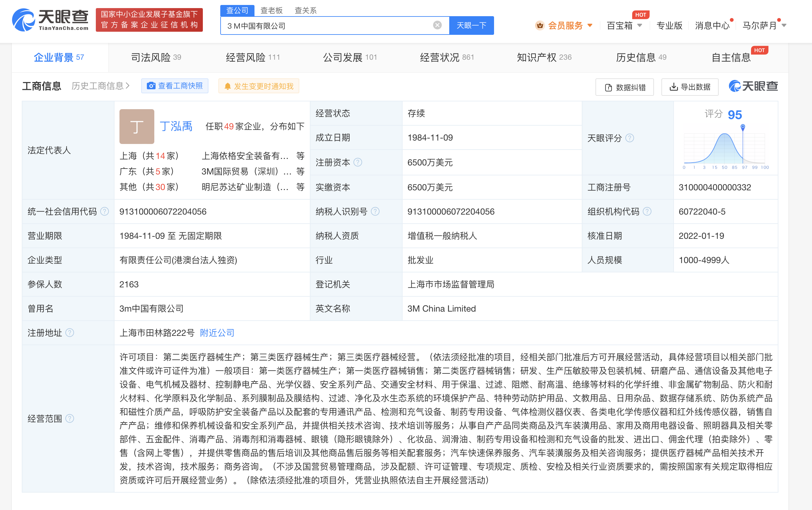Click the credit code 913100006072204056 under 统一社会信用代码
This screenshot has width=812, height=510.
[163, 211]
